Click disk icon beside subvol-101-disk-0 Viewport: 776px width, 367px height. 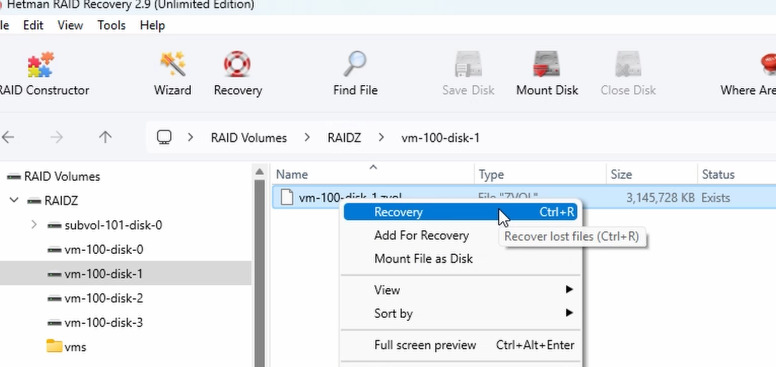coord(54,226)
